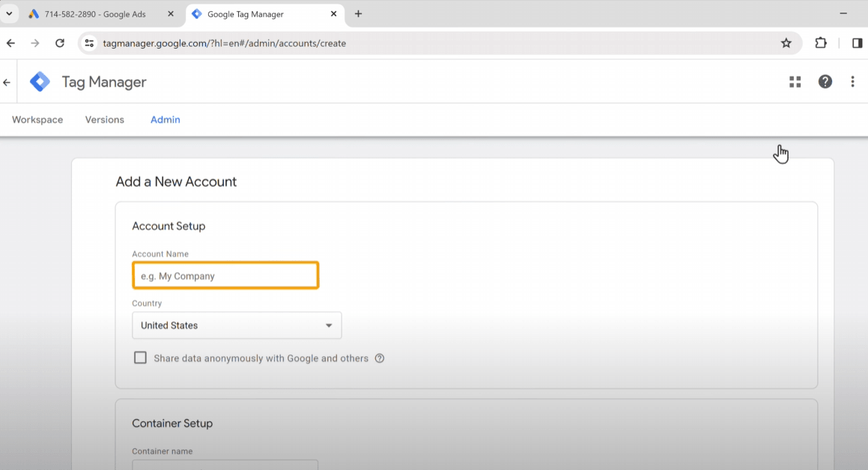Switch to the Workspace tab

[x=37, y=120]
